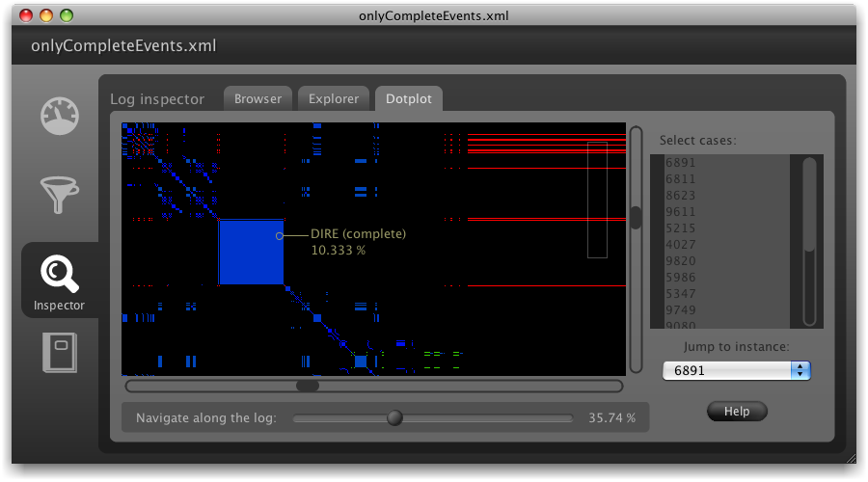Open the dashboard gauge view icon
Image resolution: width=868 pixels, height=482 pixels.
60,117
